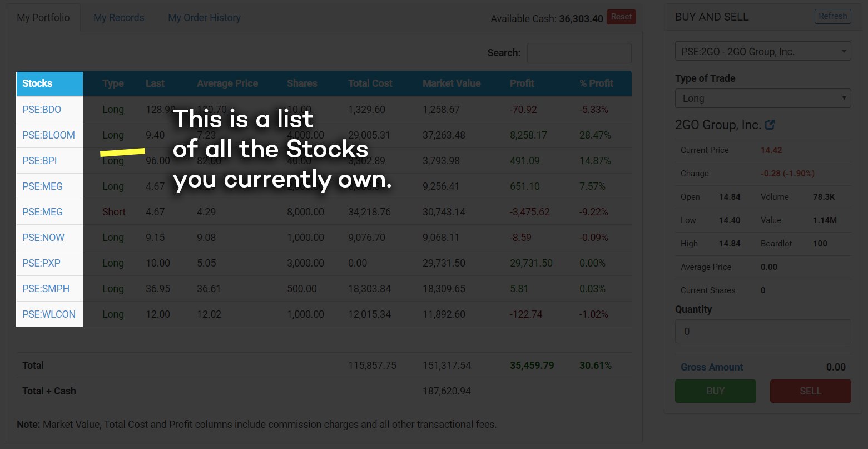
Task: Focus the Quantity input field
Action: coord(763,331)
